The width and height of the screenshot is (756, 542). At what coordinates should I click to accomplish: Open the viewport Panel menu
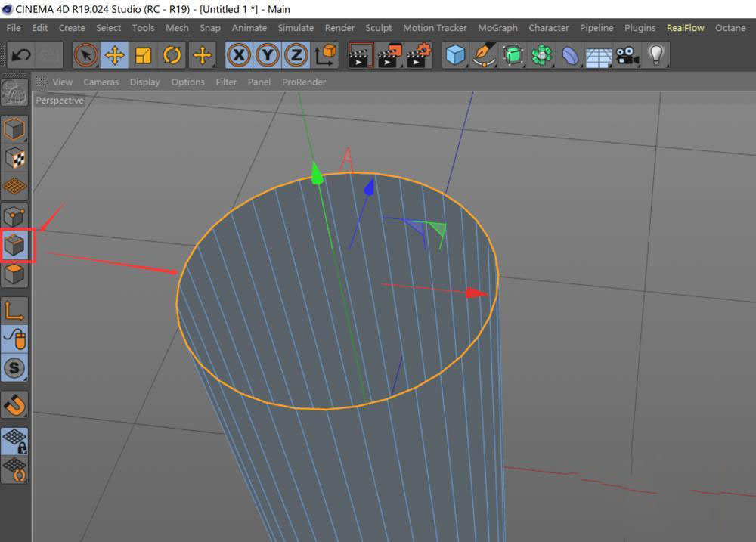(x=259, y=82)
